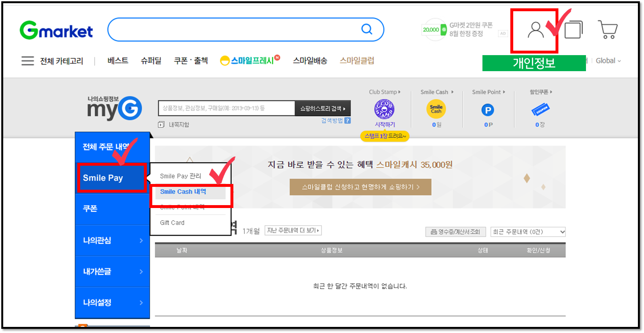Open Gift Card submenu item
The image size is (644, 333).
(x=172, y=223)
